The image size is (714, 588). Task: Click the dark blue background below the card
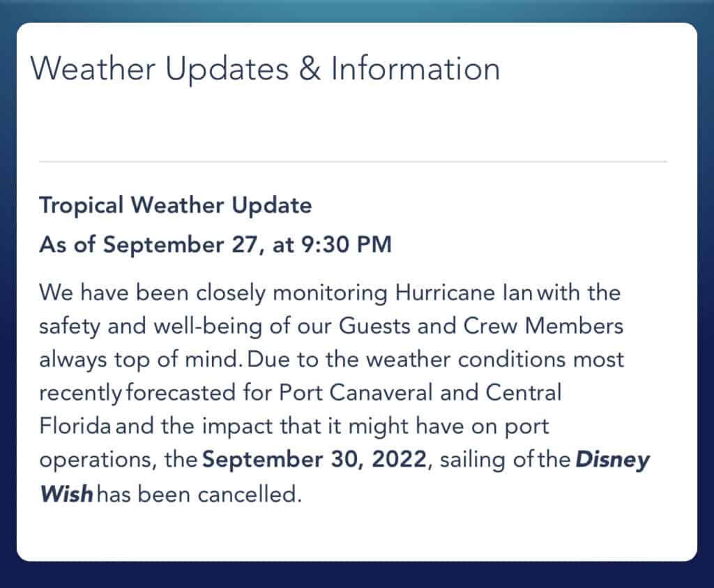[357, 575]
